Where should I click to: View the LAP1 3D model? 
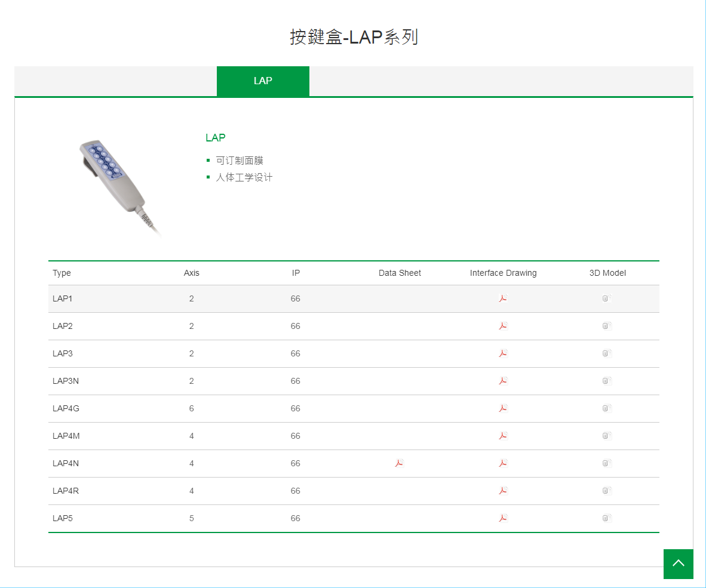click(x=606, y=298)
